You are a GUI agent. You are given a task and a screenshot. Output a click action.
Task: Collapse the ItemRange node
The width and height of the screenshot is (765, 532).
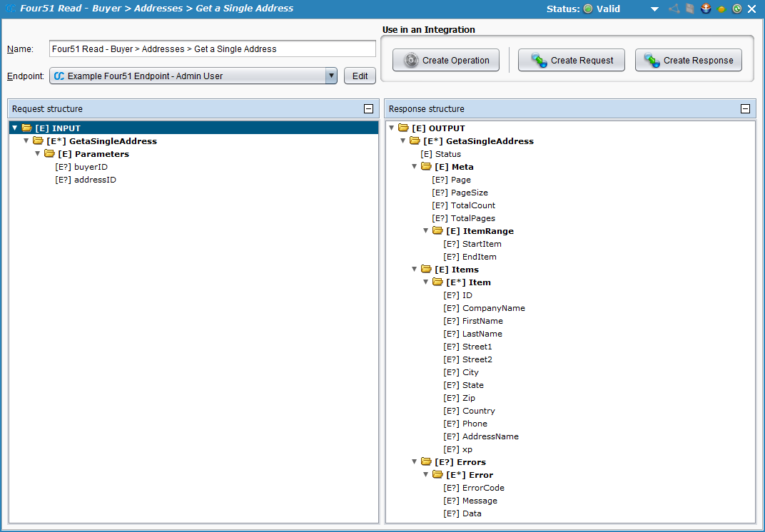tap(426, 231)
